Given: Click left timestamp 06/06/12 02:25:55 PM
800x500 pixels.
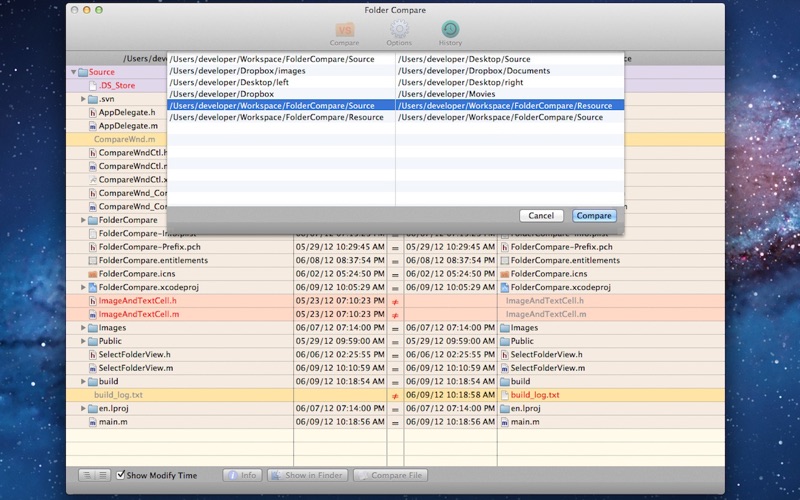Looking at the screenshot, I should point(340,355).
